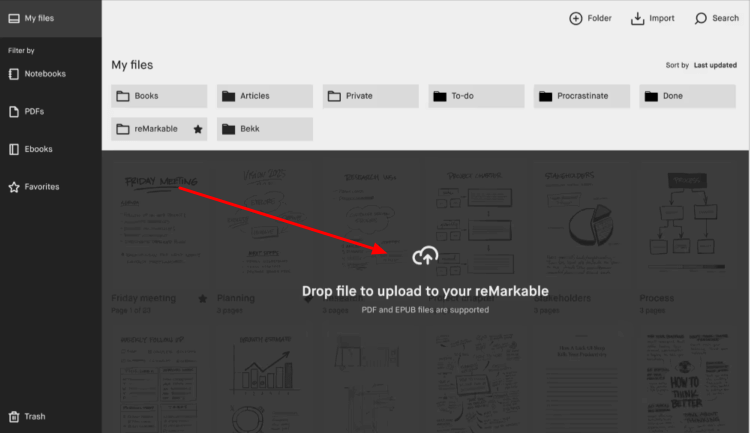Open the Stakeholders pie chart thumbnail
The height and width of the screenshot is (433, 750).
coord(581,225)
